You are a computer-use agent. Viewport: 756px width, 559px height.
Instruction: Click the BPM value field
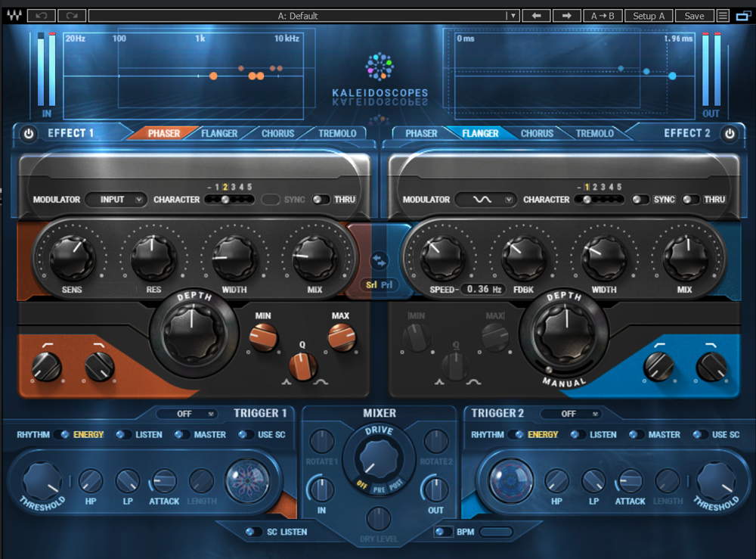point(496,532)
